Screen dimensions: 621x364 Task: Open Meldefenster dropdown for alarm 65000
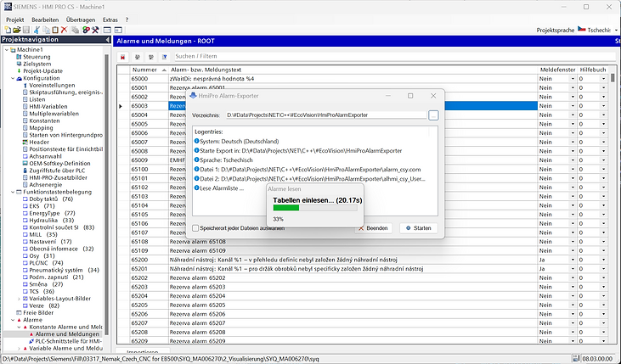pyautogui.click(x=573, y=79)
